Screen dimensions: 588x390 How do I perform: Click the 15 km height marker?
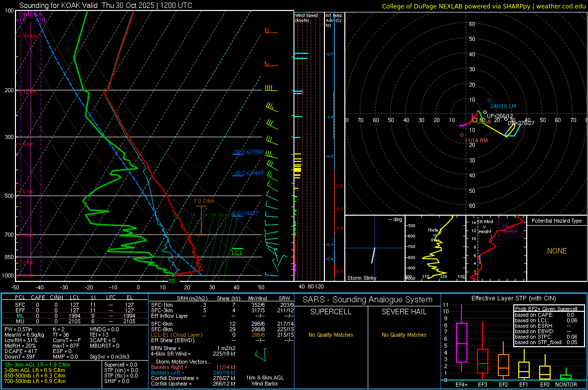29,36
